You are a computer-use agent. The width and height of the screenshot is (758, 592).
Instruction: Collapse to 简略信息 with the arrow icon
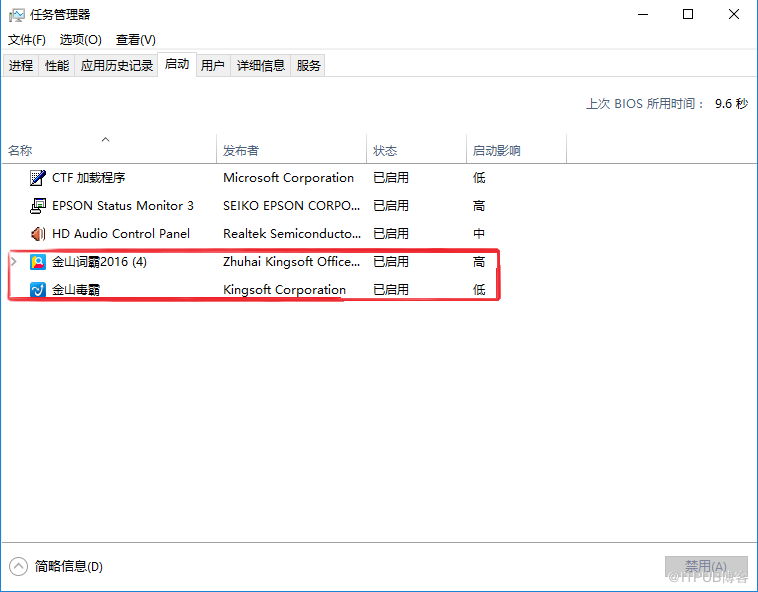click(x=18, y=566)
